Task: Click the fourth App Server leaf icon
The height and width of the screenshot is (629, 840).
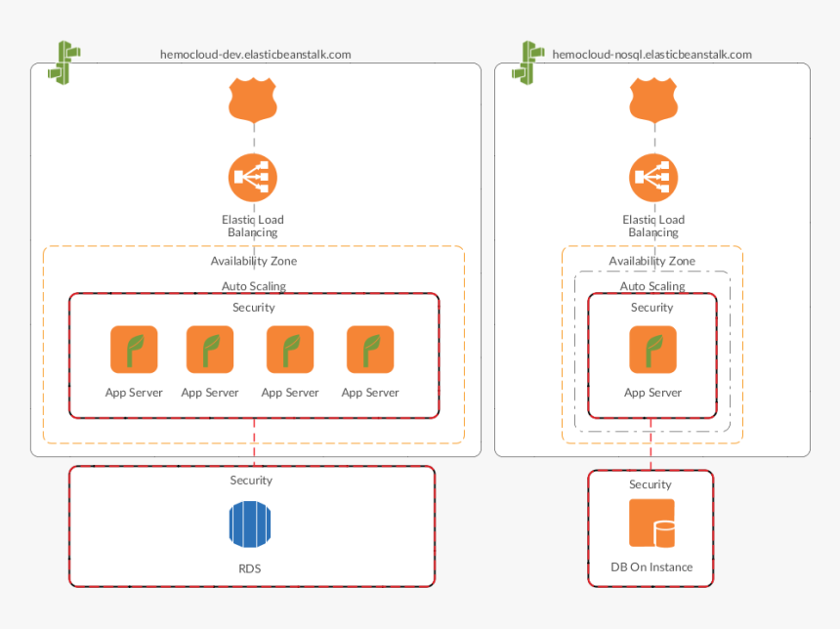Action: 369,349
